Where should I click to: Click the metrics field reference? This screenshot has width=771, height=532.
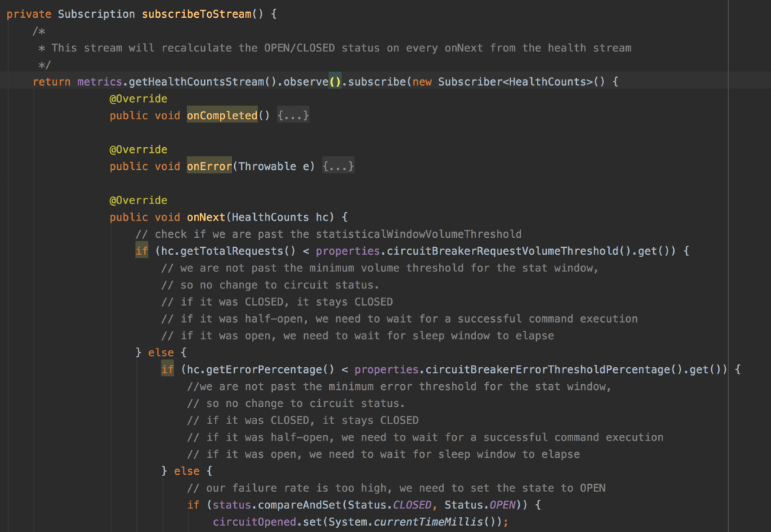pos(99,81)
